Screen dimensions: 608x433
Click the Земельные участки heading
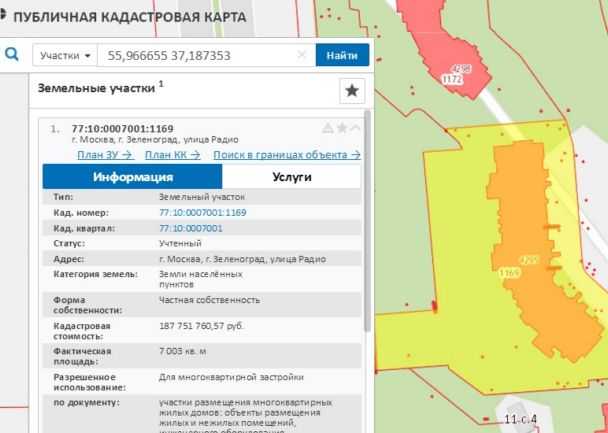point(96,88)
